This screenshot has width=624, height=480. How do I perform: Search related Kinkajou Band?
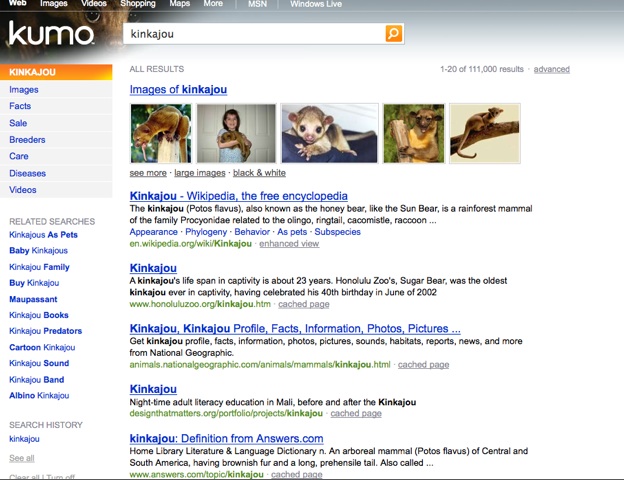pyautogui.click(x=37, y=380)
